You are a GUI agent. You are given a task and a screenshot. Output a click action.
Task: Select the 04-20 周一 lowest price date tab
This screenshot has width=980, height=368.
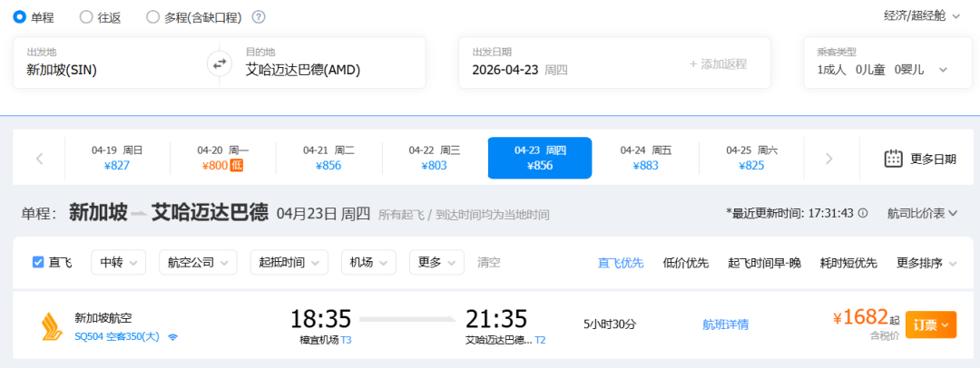pos(222,158)
